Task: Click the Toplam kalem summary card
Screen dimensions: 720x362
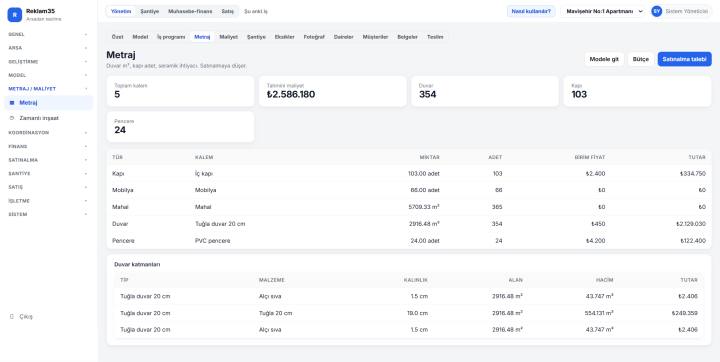Action: [x=180, y=91]
